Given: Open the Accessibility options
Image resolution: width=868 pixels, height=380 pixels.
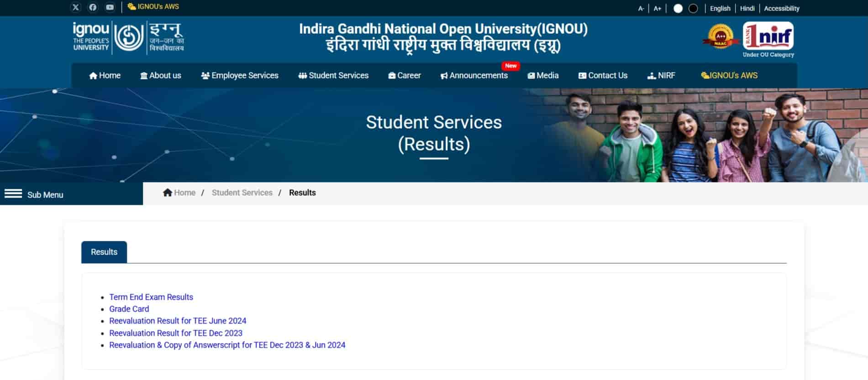Looking at the screenshot, I should [782, 8].
